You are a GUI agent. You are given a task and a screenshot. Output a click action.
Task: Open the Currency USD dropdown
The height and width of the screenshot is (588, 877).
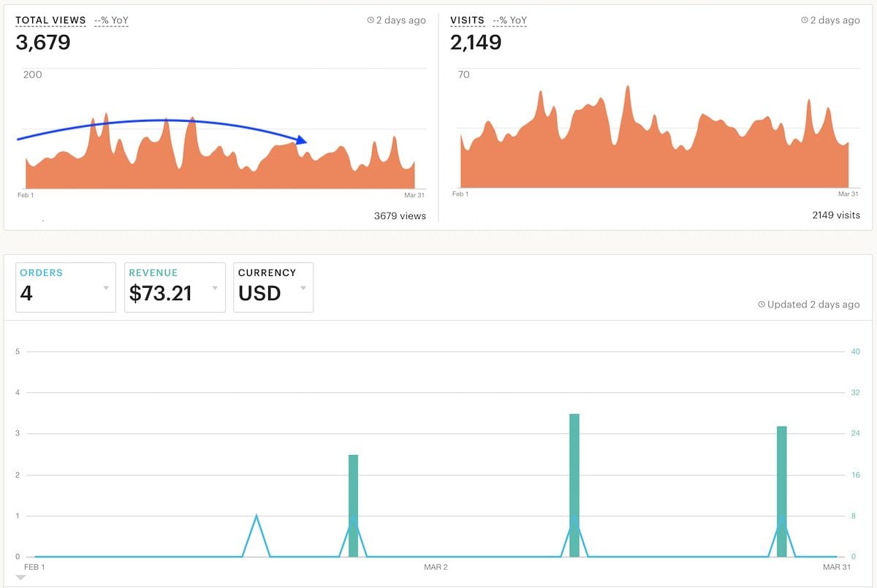273,288
